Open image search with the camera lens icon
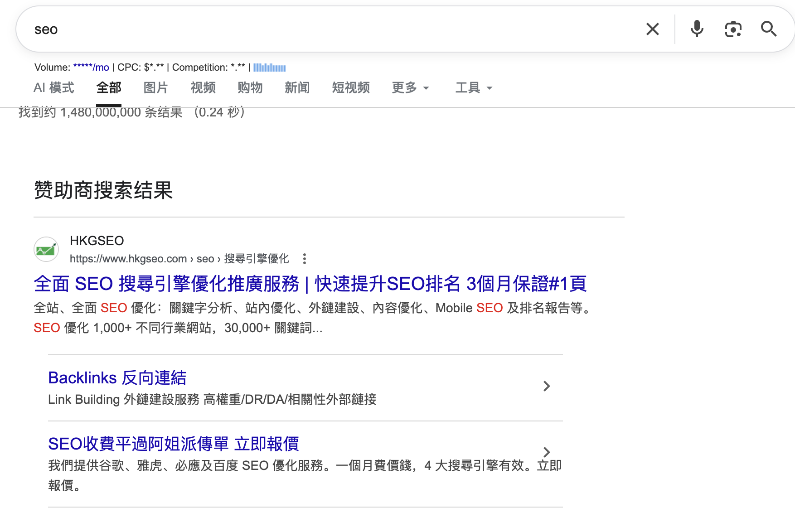795x532 pixels. tap(733, 29)
